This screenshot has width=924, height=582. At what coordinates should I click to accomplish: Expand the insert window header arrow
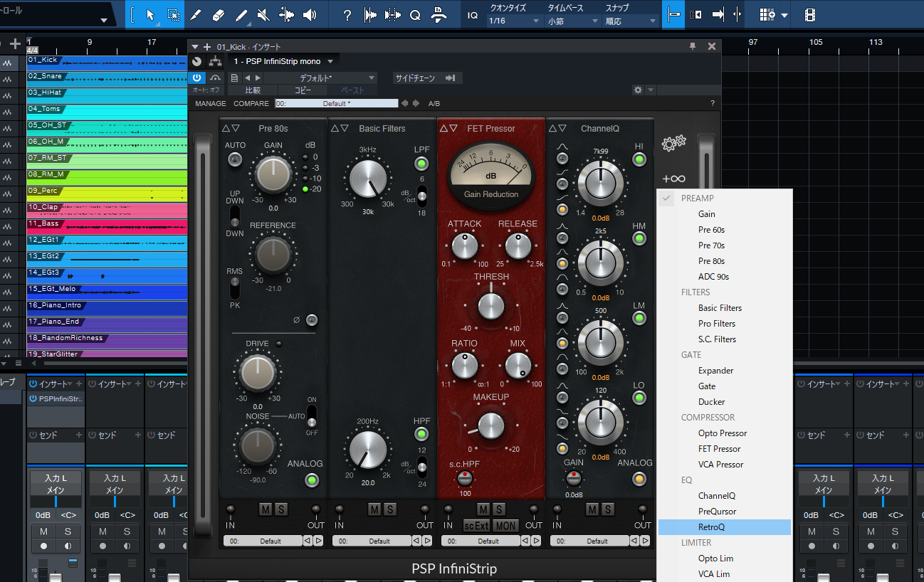195,46
